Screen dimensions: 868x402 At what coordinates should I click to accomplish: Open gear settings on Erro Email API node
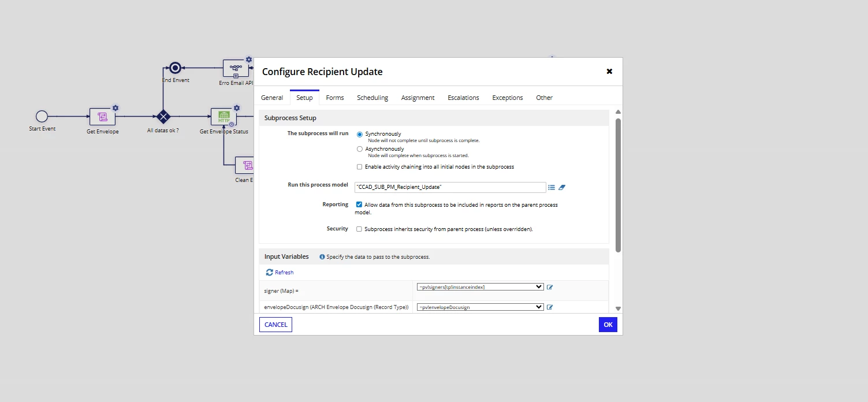[249, 59]
